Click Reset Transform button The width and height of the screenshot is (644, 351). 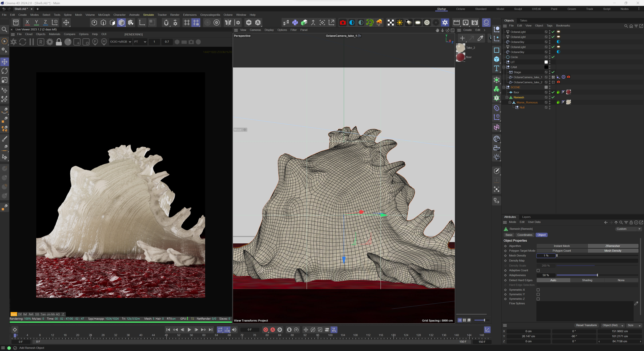pos(586,325)
